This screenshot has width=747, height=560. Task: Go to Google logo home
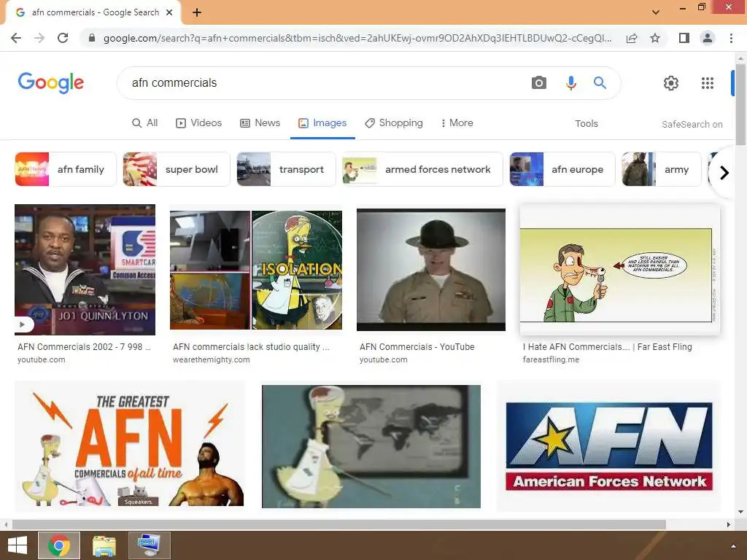click(x=51, y=83)
